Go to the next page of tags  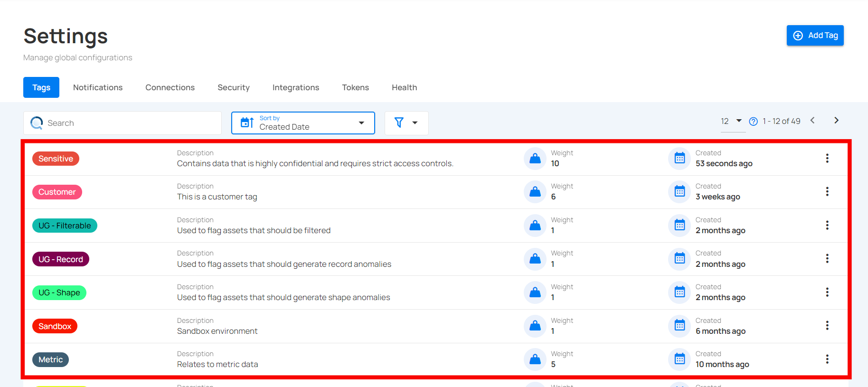837,121
